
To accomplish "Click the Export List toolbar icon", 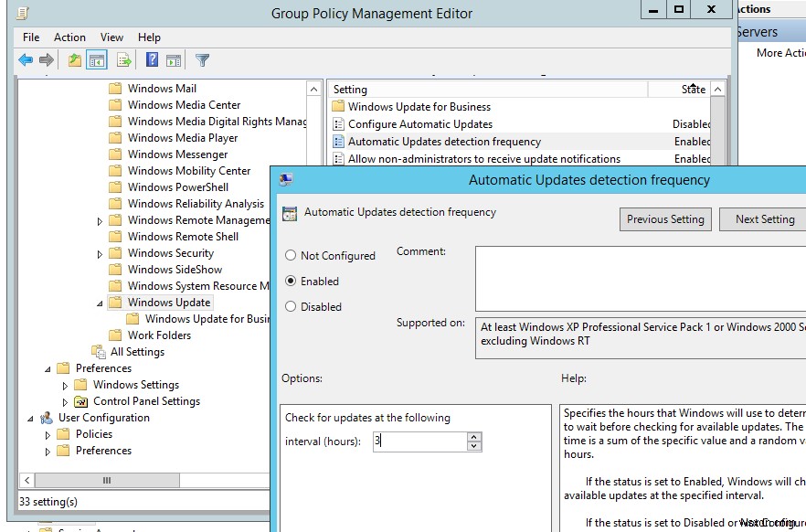I will point(123,59).
